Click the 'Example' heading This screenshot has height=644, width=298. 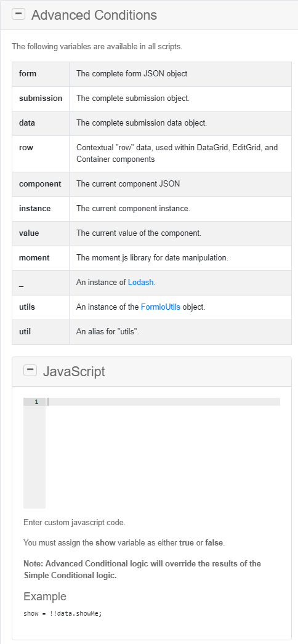pyautogui.click(x=45, y=597)
